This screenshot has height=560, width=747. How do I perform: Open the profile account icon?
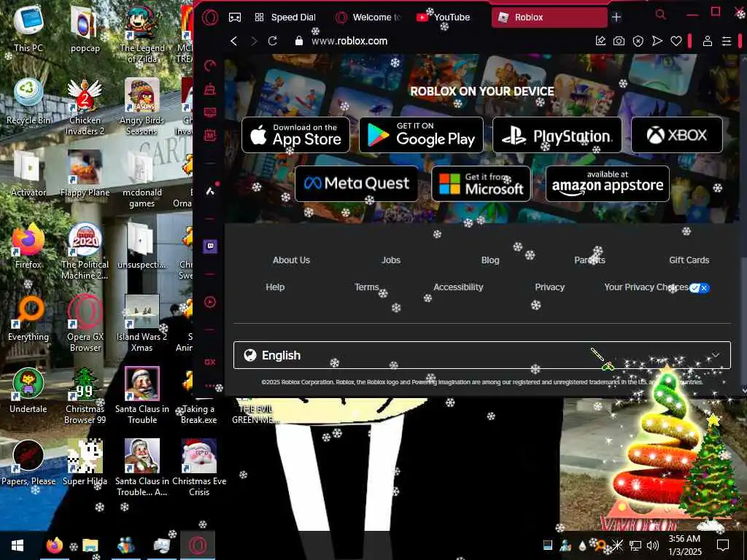coord(708,41)
